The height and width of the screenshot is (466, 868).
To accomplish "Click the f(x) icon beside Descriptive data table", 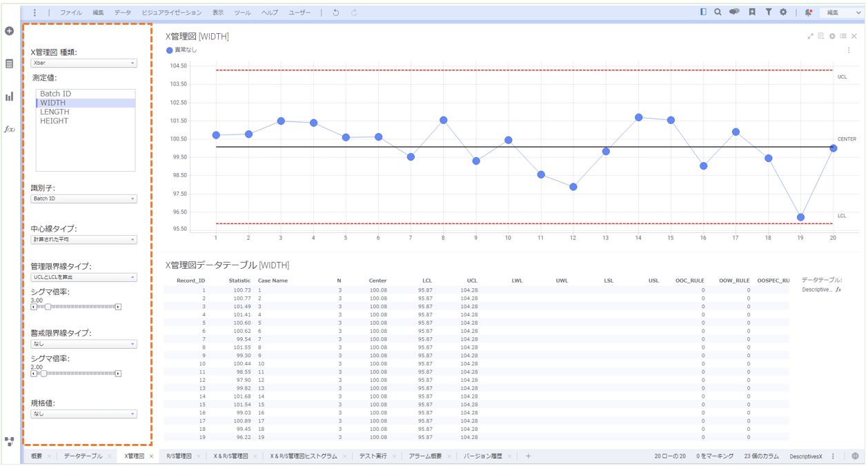I will tap(838, 290).
